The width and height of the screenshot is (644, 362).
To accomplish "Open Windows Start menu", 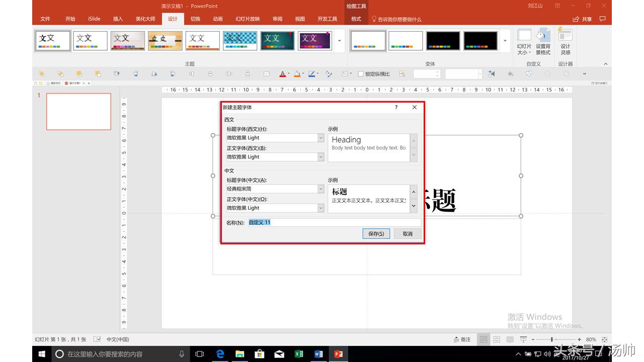I will [x=42, y=354].
